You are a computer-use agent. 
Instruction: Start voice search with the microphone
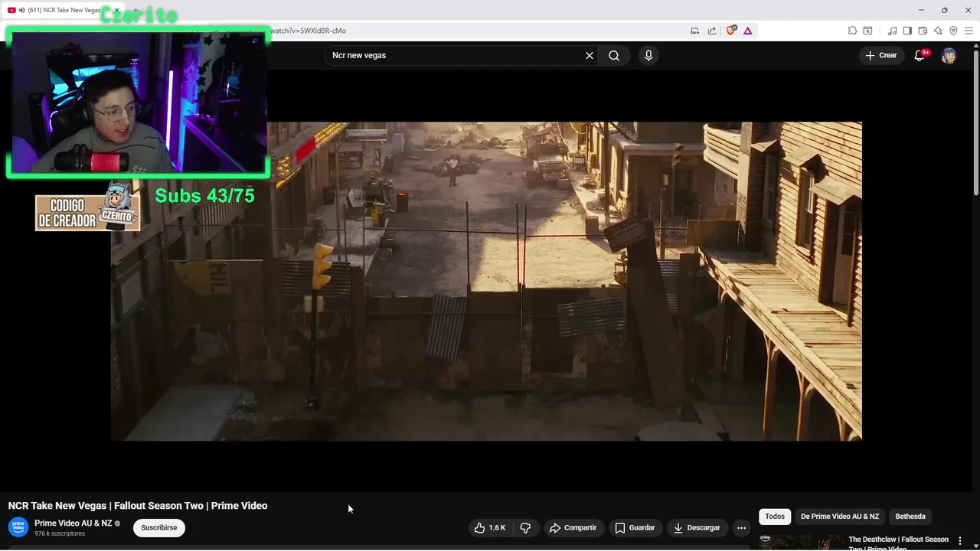click(x=648, y=55)
